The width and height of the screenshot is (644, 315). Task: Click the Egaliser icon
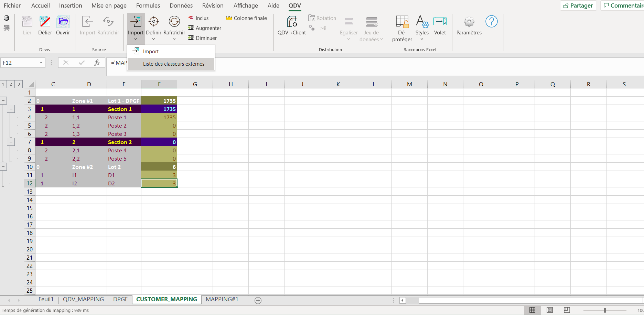349,22
